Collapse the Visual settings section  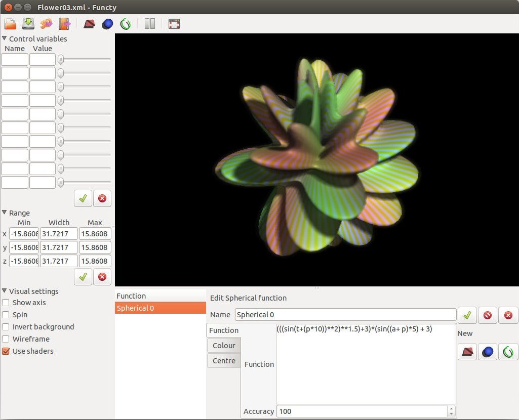click(x=4, y=290)
